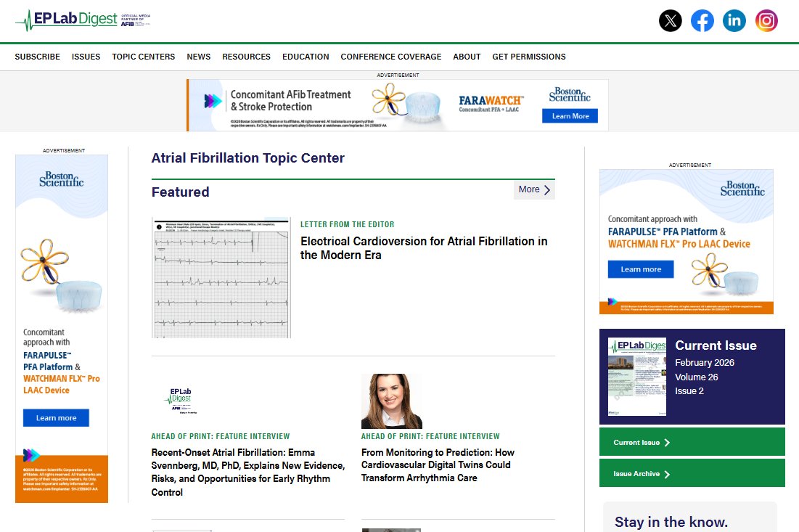Viewport: 799px width, 532px height.
Task: Open the Conference Coverage menu
Action: click(391, 57)
